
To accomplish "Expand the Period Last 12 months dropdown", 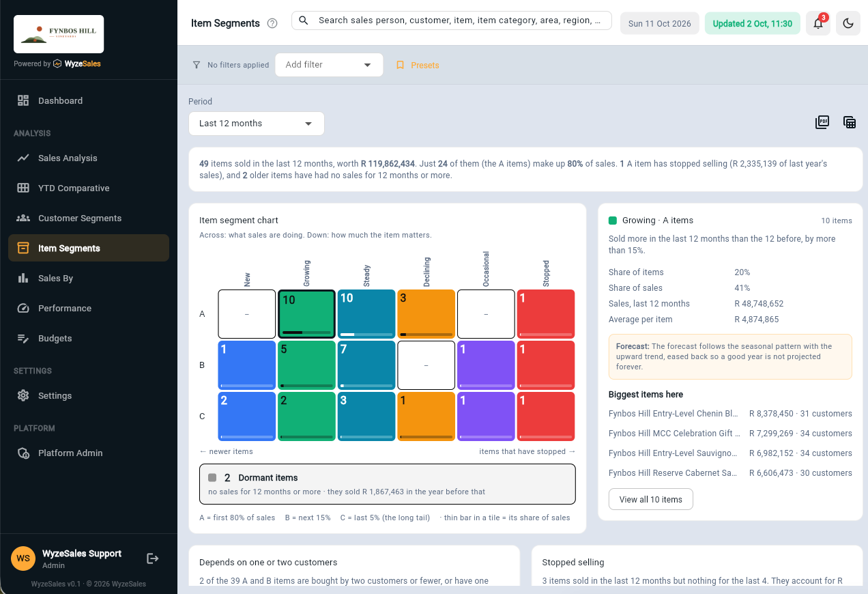I will click(257, 124).
